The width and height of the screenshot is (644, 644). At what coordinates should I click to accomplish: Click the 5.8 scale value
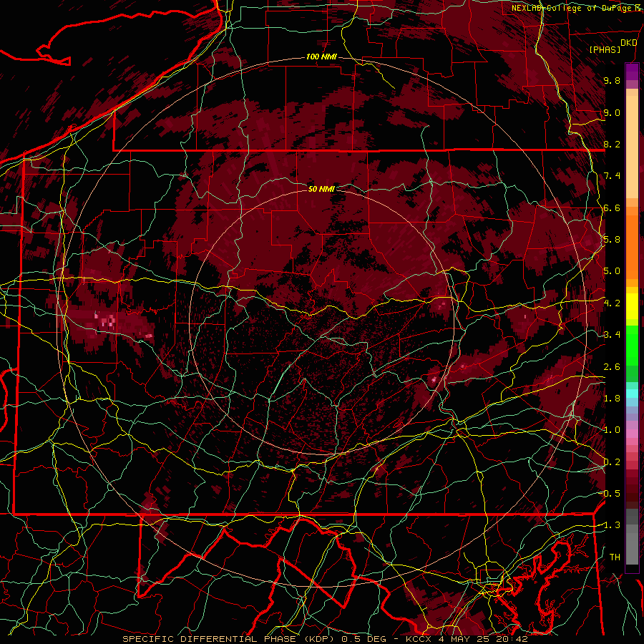612,240
